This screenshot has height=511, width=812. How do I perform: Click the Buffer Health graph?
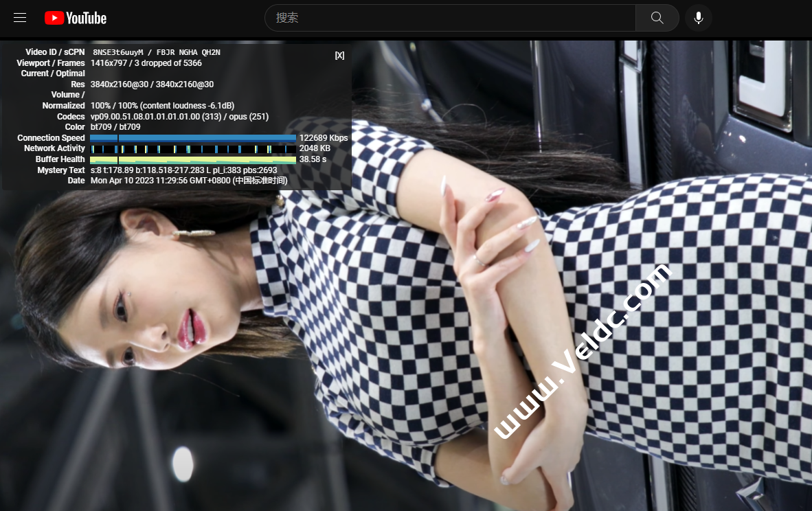192,160
